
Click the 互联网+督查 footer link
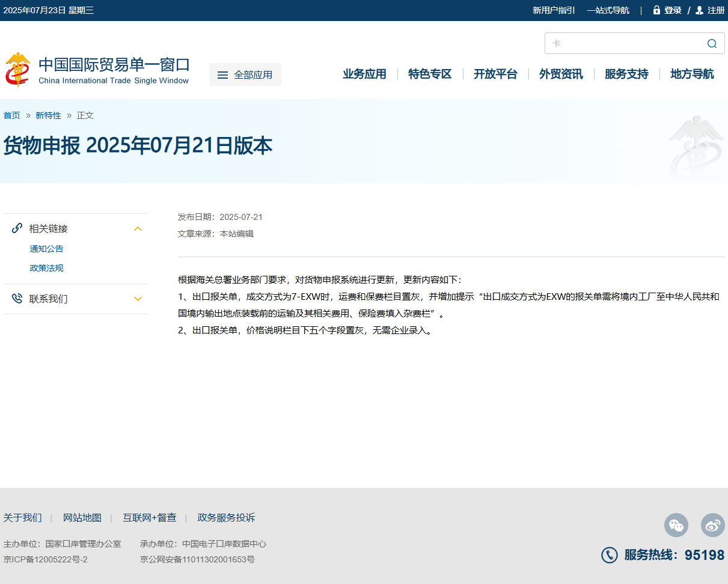pos(150,517)
